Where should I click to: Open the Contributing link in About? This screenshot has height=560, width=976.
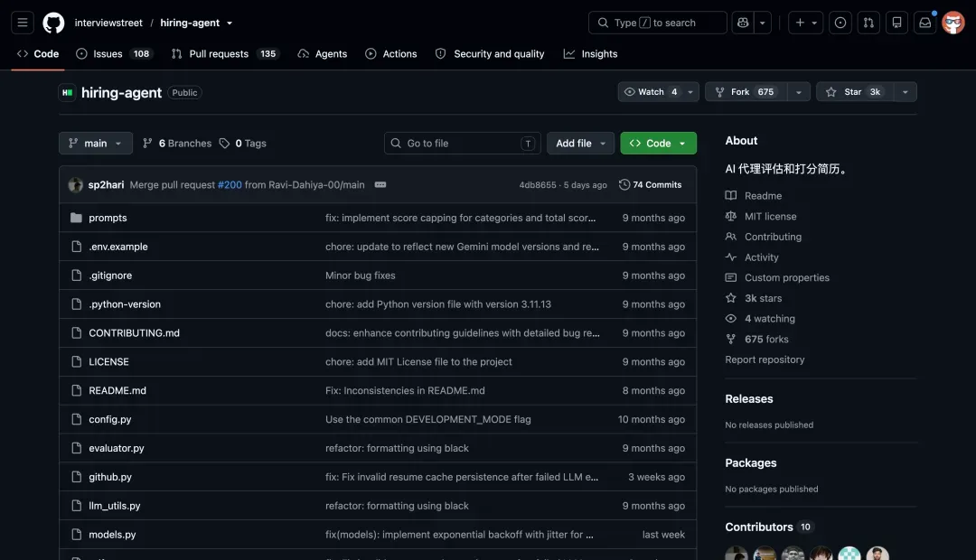coord(764,237)
